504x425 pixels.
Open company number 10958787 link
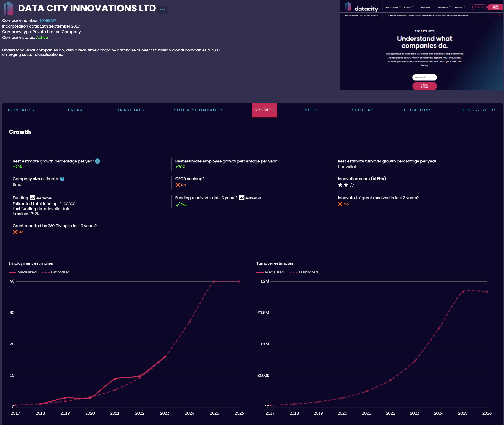[x=48, y=21]
